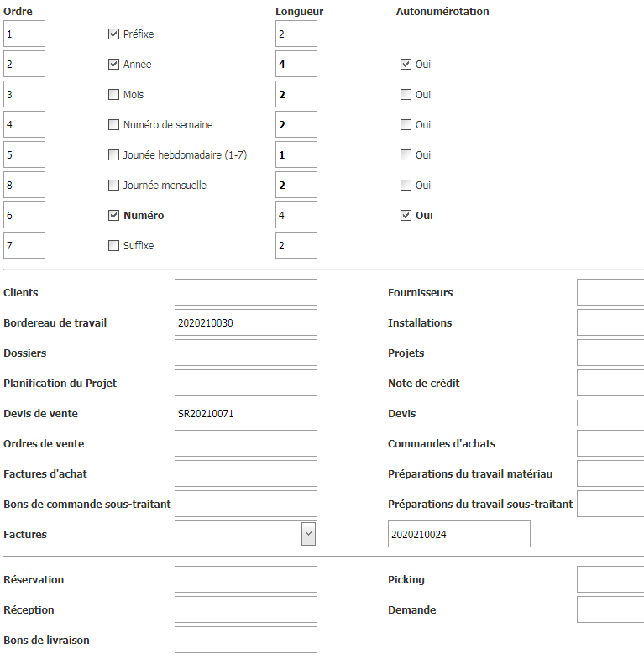Click the Factures number field 2020210024
The image size is (644, 659).
point(459,534)
